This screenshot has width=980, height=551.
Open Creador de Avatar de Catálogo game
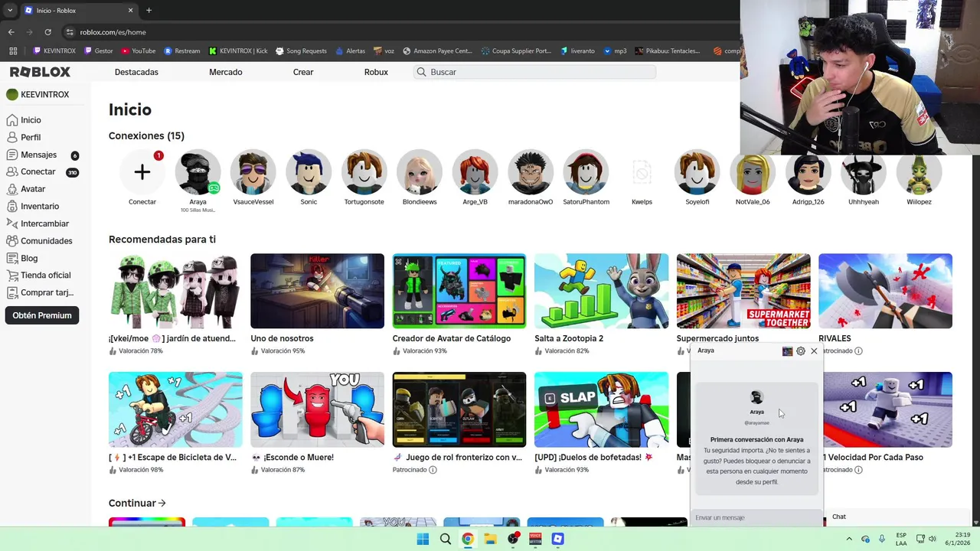click(459, 291)
